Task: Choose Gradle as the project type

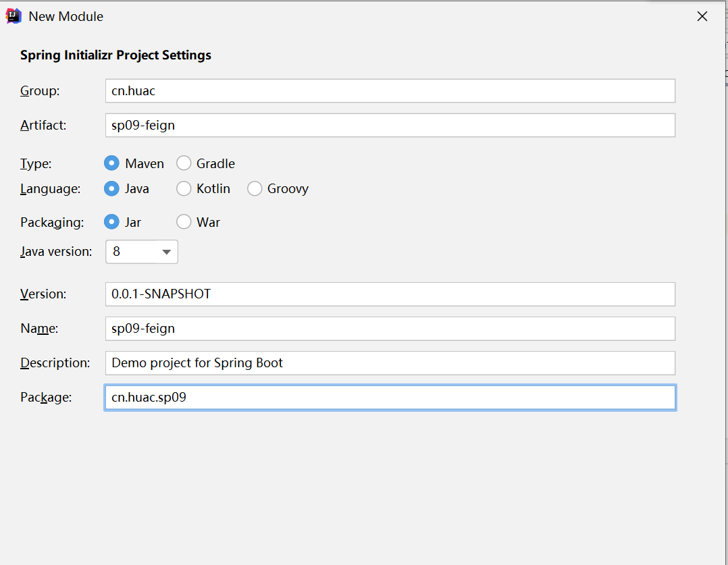Action: click(184, 163)
